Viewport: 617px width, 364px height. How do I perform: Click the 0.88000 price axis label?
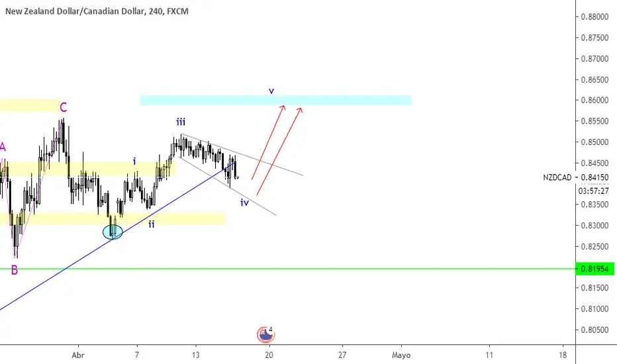pos(594,17)
